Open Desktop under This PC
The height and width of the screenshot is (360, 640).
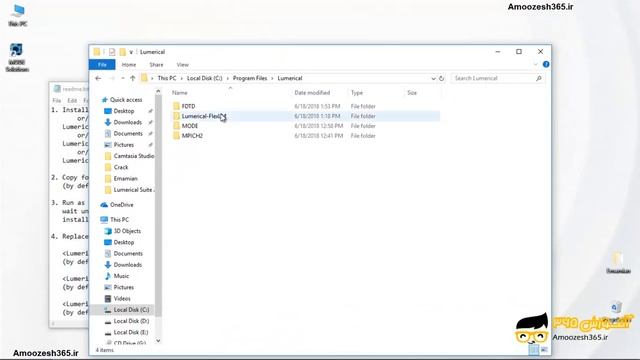(124, 242)
